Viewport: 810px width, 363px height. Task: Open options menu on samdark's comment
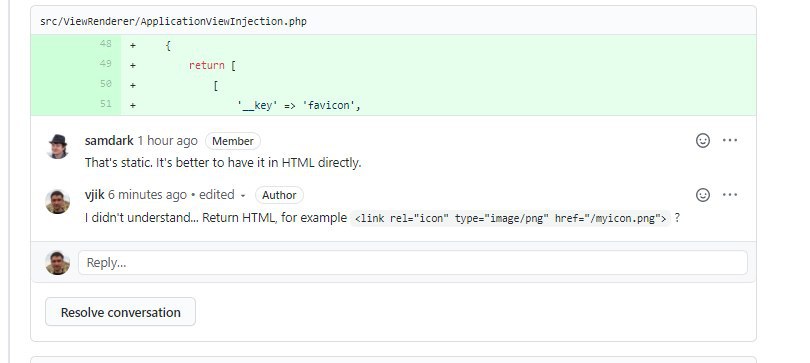coord(730,140)
